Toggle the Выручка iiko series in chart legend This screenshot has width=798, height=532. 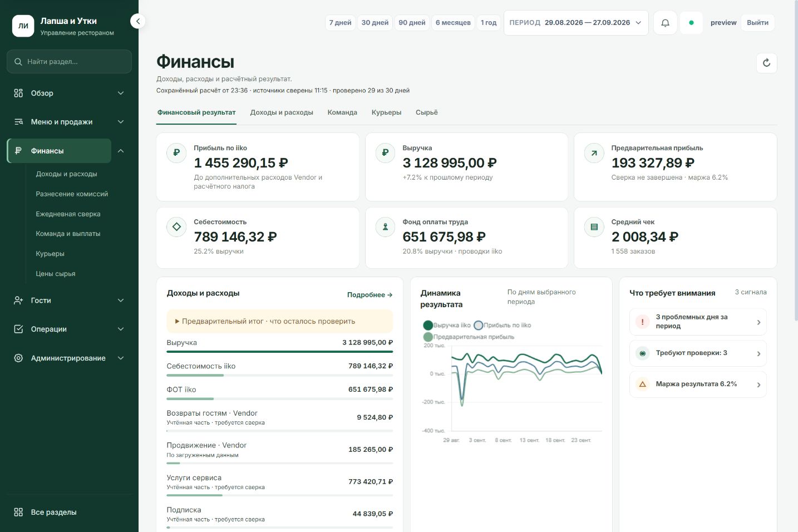[447, 325]
